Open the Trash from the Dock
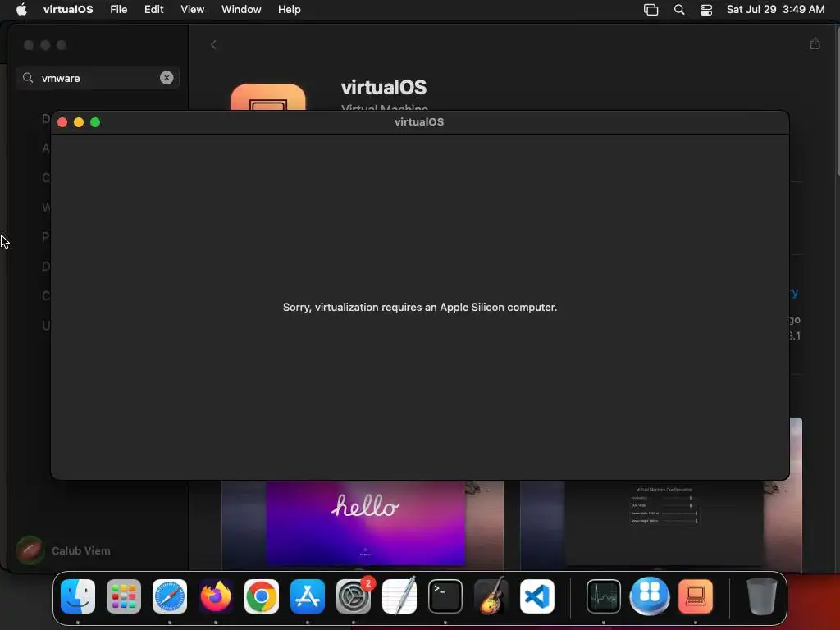The image size is (840, 630). [x=762, y=596]
